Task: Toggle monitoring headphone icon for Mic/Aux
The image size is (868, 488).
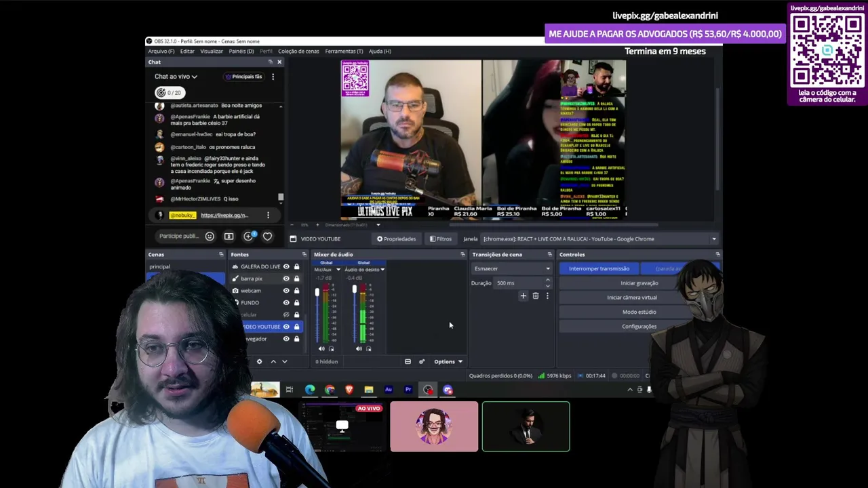Action: (x=331, y=348)
